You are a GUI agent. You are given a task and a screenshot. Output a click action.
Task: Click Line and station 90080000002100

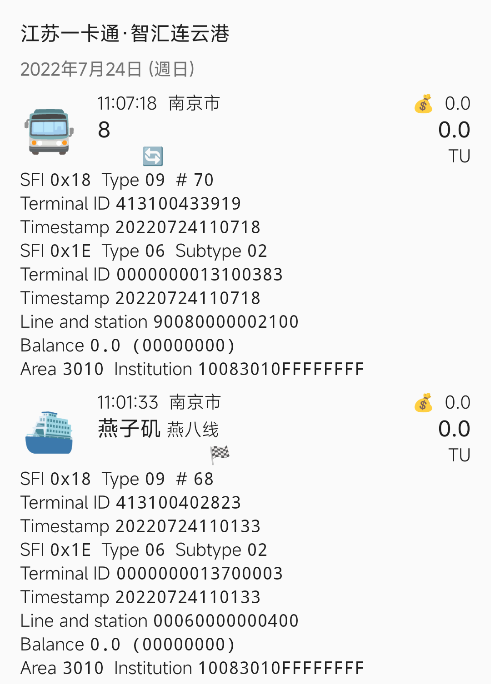coord(159,322)
